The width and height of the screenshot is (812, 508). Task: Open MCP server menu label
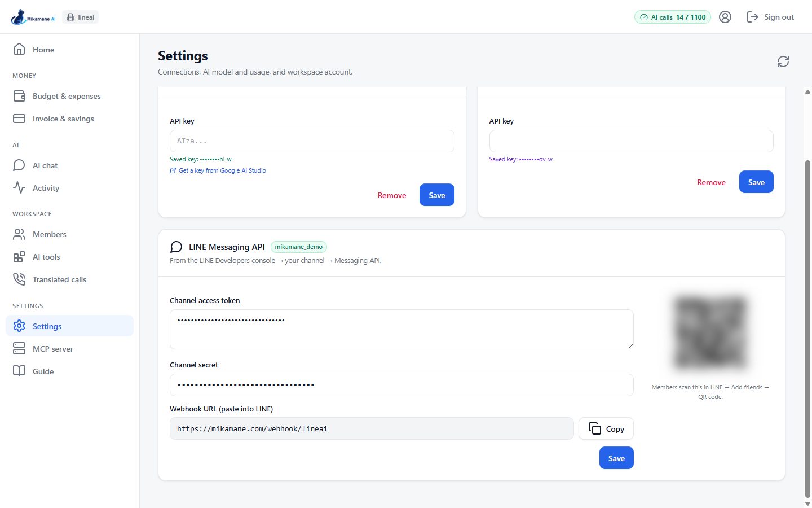(x=53, y=349)
